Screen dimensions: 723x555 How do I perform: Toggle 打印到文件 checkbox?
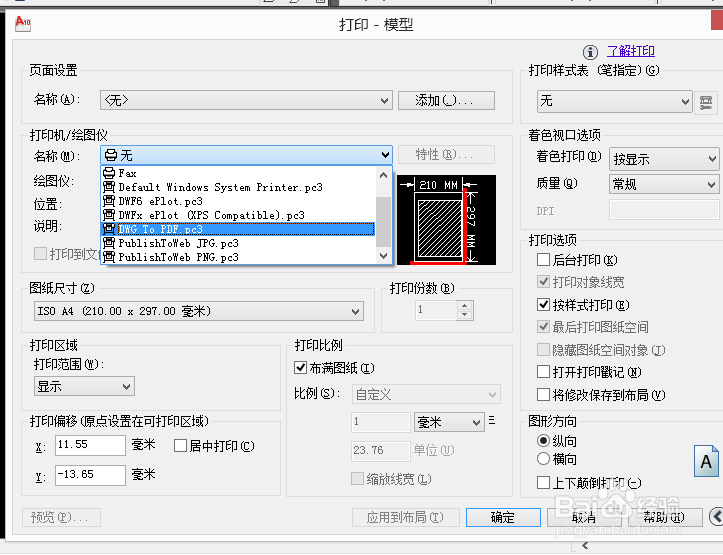pyautogui.click(x=41, y=254)
